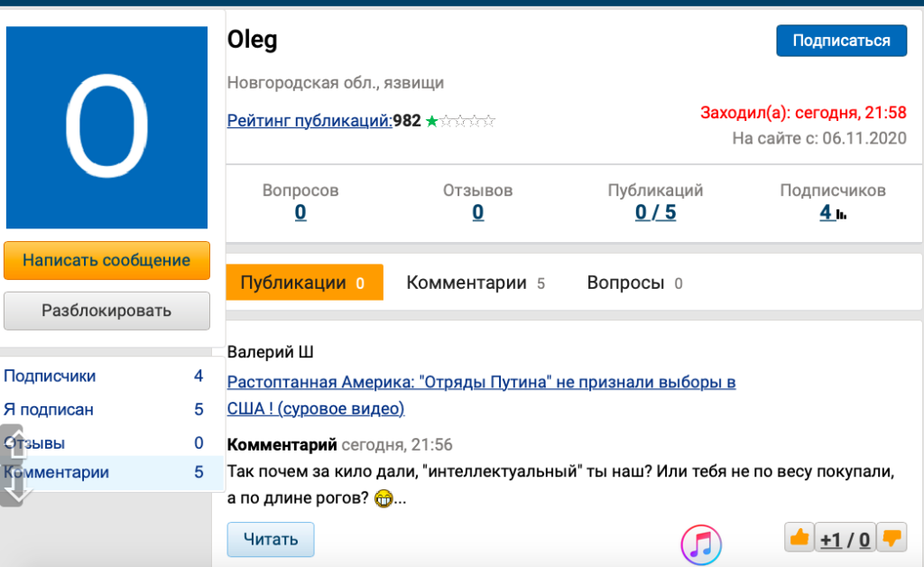924x567 pixels.
Task: Click the Написать сообщение button
Action: [106, 260]
